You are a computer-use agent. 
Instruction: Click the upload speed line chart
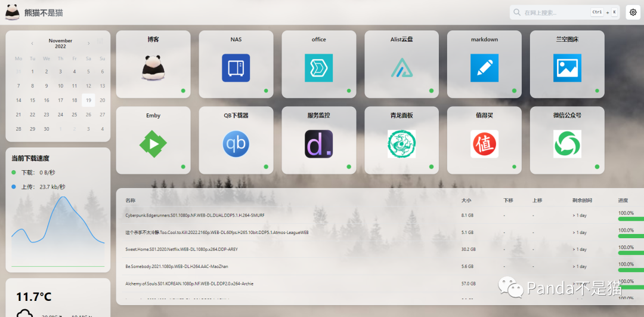point(58,231)
